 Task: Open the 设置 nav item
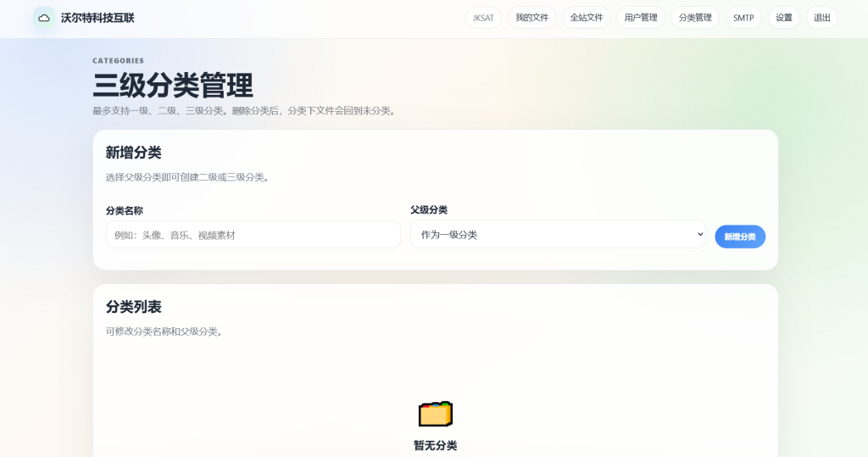click(x=784, y=18)
